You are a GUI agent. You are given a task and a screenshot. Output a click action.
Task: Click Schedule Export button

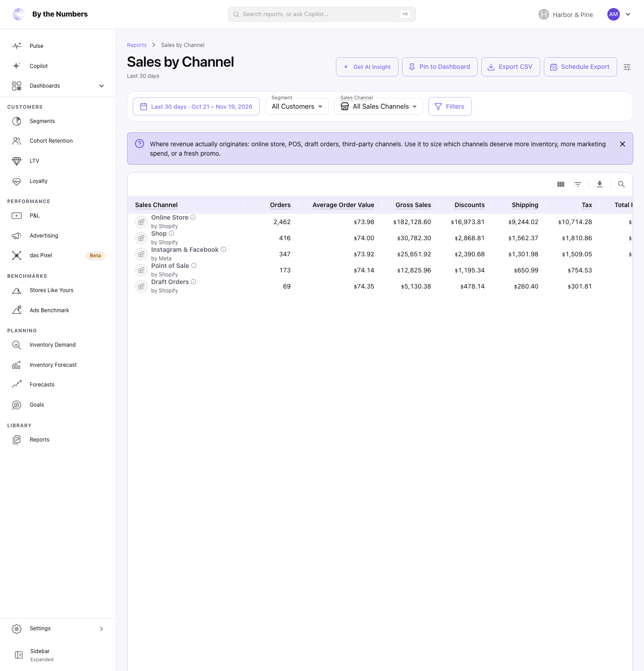click(x=580, y=67)
